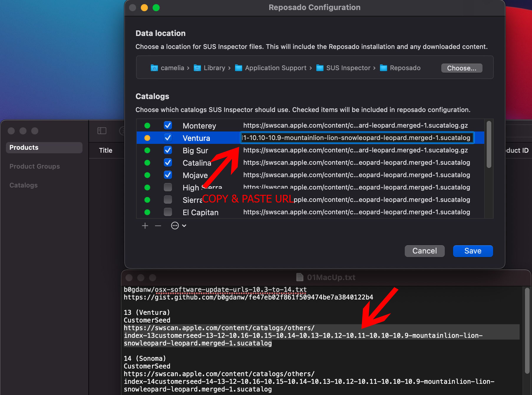Click the Choose... button

(x=462, y=68)
